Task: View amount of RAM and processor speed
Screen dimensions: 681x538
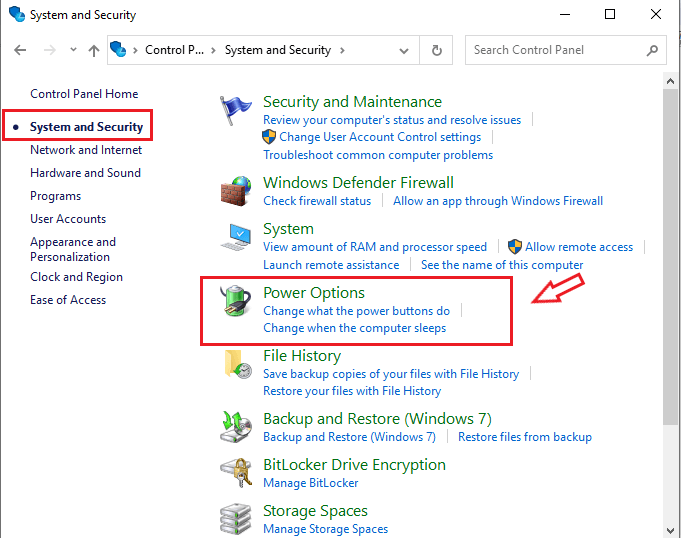Action: coord(375,247)
